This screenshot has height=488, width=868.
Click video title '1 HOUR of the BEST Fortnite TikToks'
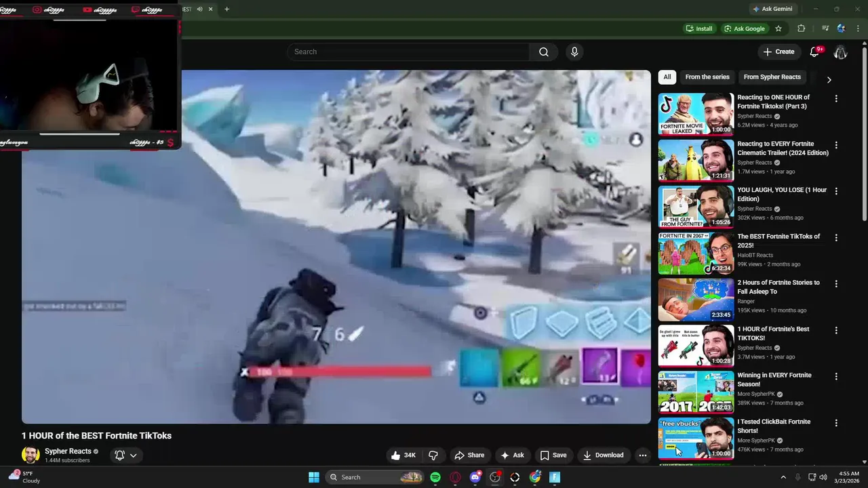pos(96,436)
